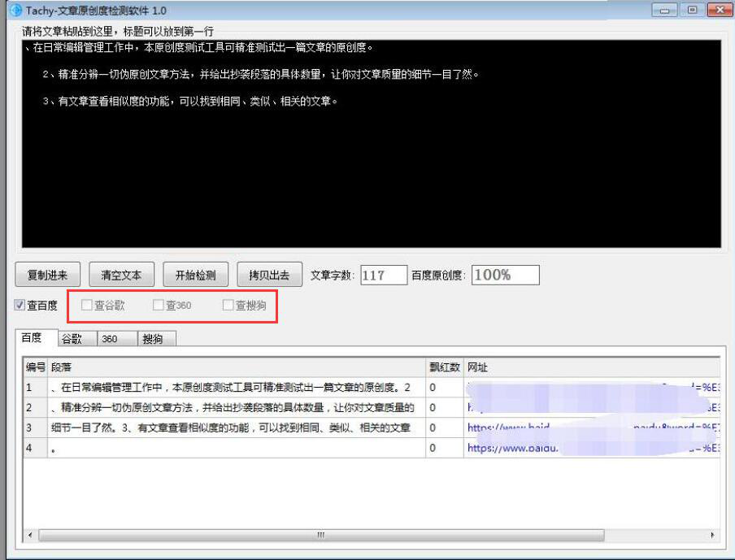
Task: Switch to the 百度 tab
Action: pyautogui.click(x=37, y=338)
